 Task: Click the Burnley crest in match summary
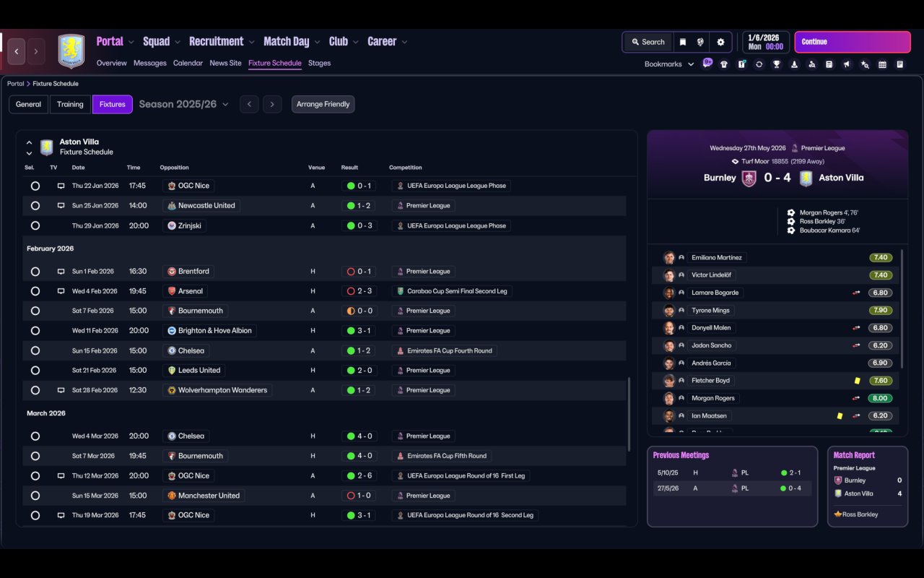coord(749,178)
